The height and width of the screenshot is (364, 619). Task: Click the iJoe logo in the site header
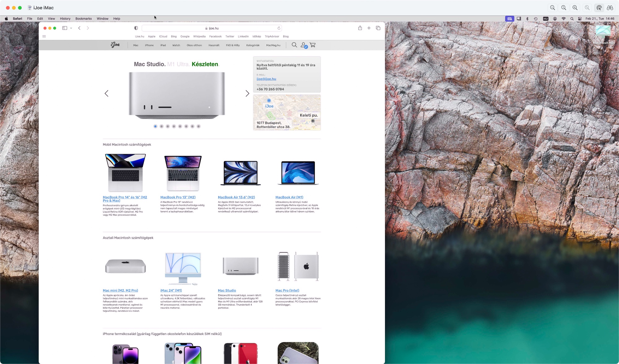[115, 45]
